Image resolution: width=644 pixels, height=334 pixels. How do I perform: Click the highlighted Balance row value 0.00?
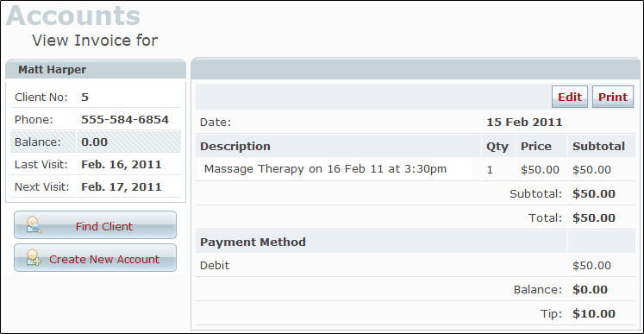[x=95, y=142]
